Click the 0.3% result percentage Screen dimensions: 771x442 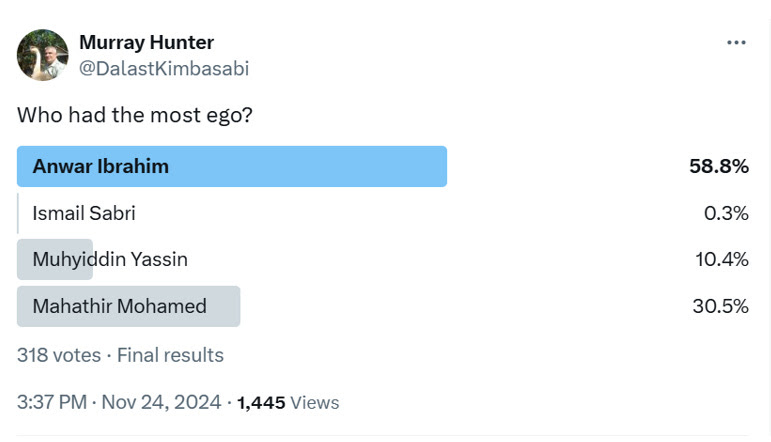(726, 213)
